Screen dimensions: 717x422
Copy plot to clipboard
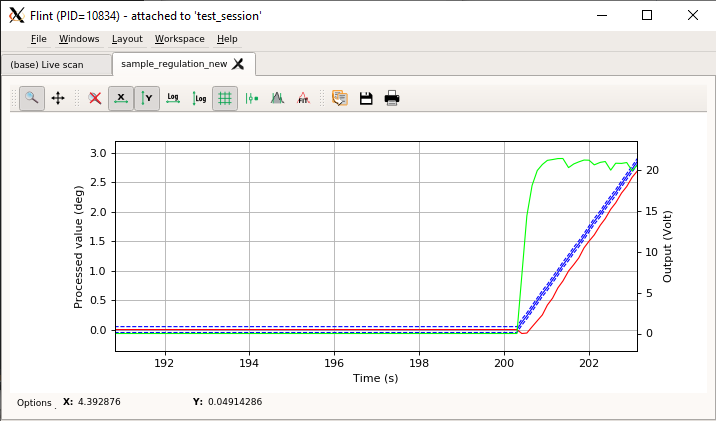click(340, 98)
